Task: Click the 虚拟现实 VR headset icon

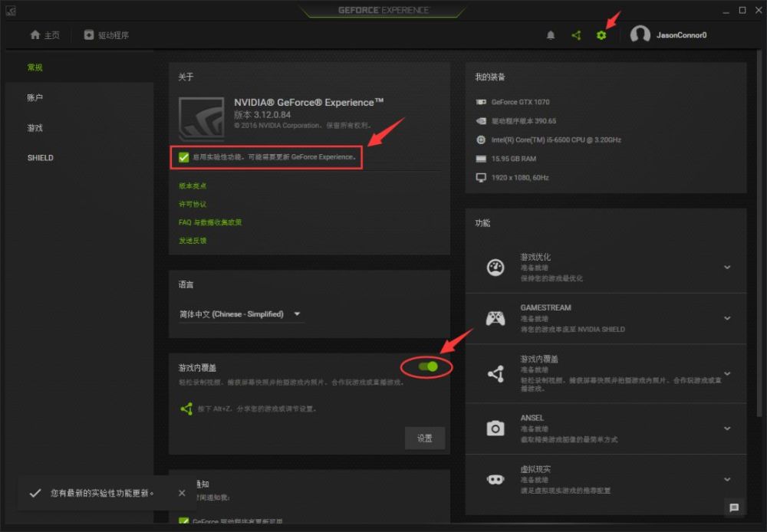Action: pyautogui.click(x=495, y=480)
